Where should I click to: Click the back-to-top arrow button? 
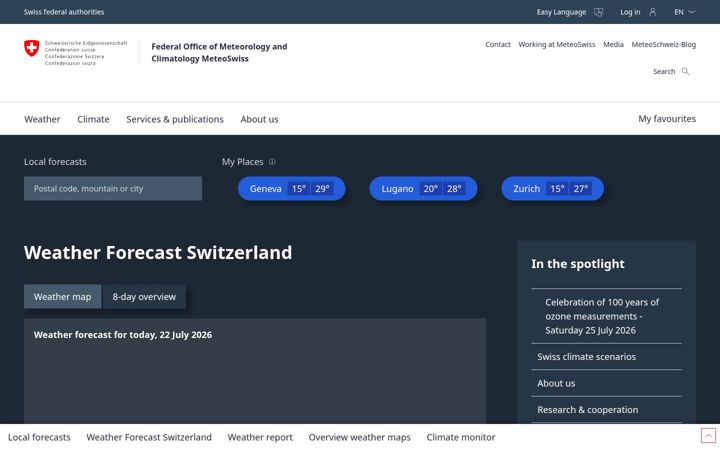708,435
